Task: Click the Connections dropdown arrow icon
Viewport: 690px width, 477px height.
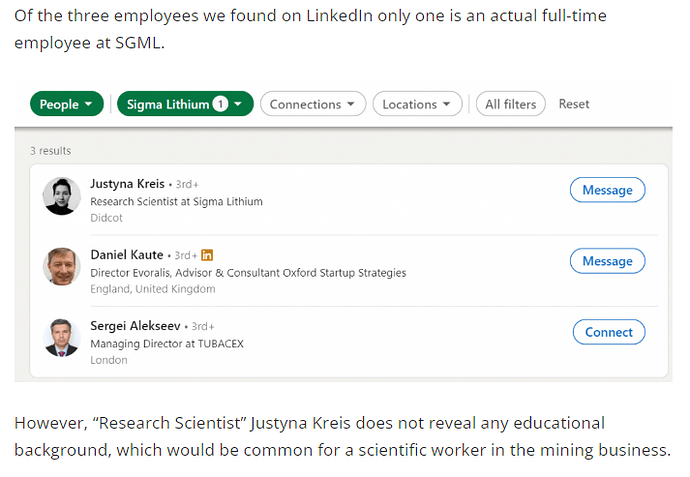Action: pos(351,104)
